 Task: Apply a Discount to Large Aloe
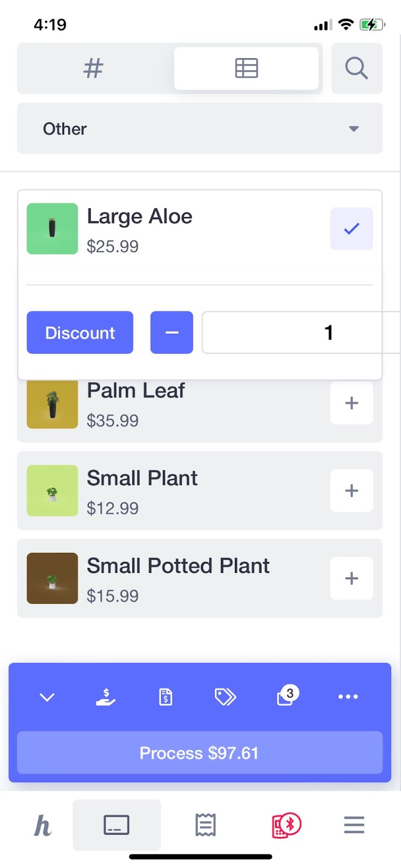pos(80,333)
